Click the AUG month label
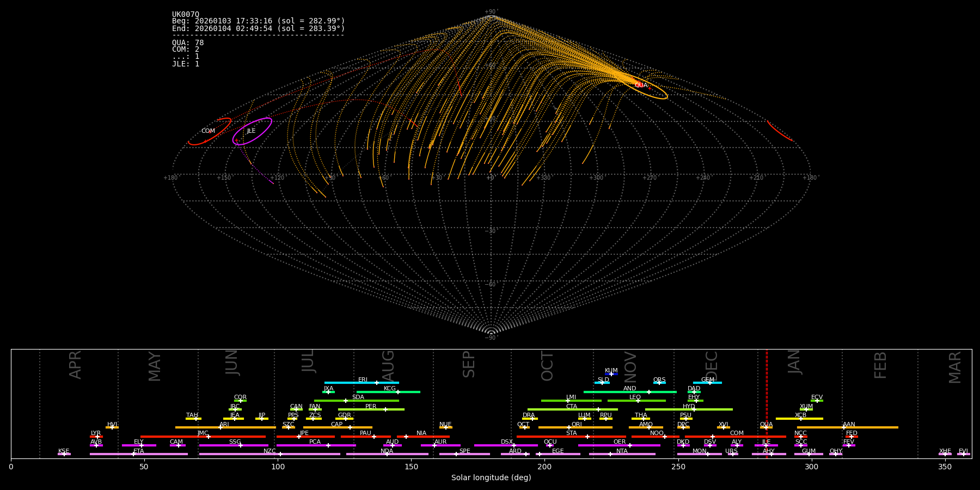This screenshot has height=490, width=980. (388, 364)
